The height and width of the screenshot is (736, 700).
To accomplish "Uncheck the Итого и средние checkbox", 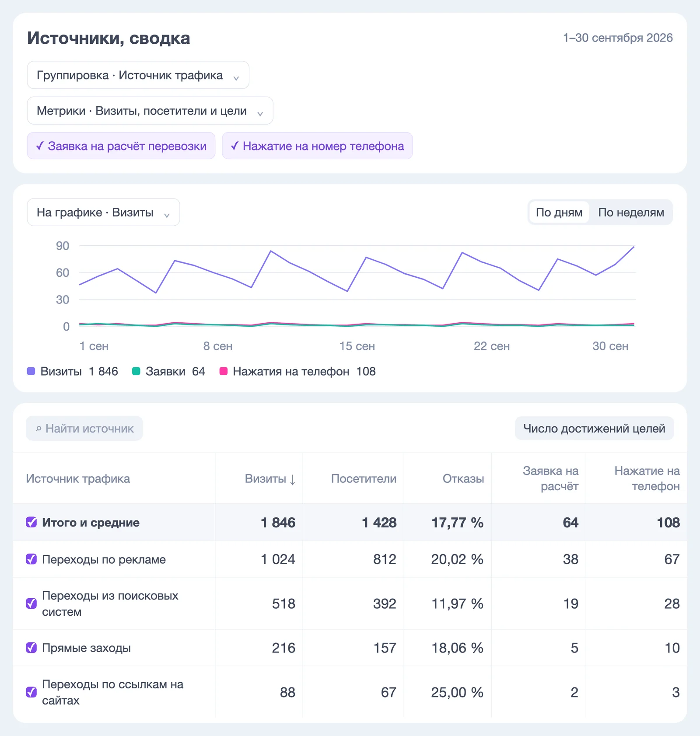I will [31, 522].
